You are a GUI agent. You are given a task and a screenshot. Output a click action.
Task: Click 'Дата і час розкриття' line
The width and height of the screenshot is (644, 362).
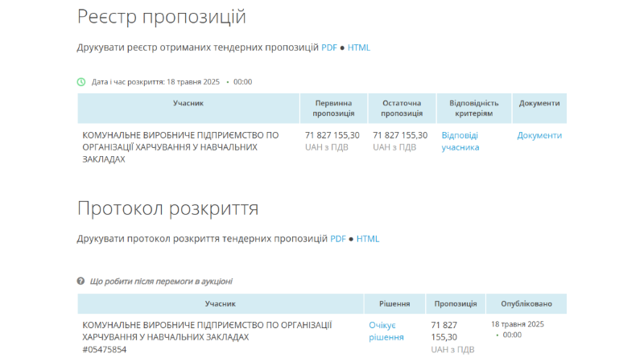pos(171,82)
